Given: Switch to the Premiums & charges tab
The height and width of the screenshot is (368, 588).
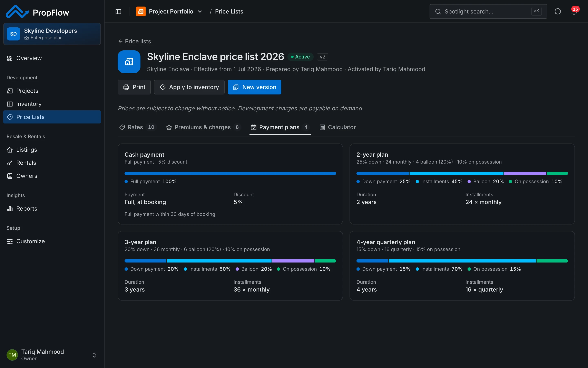Looking at the screenshot, I should pyautogui.click(x=203, y=127).
